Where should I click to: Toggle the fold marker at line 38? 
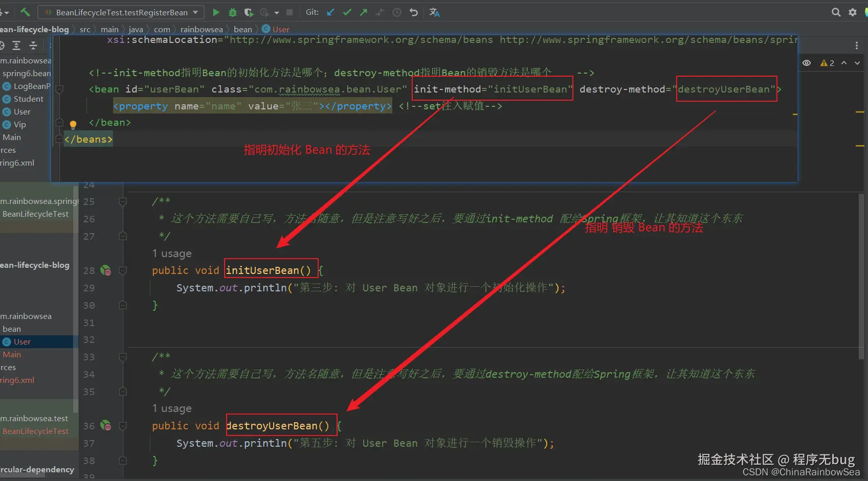point(123,461)
